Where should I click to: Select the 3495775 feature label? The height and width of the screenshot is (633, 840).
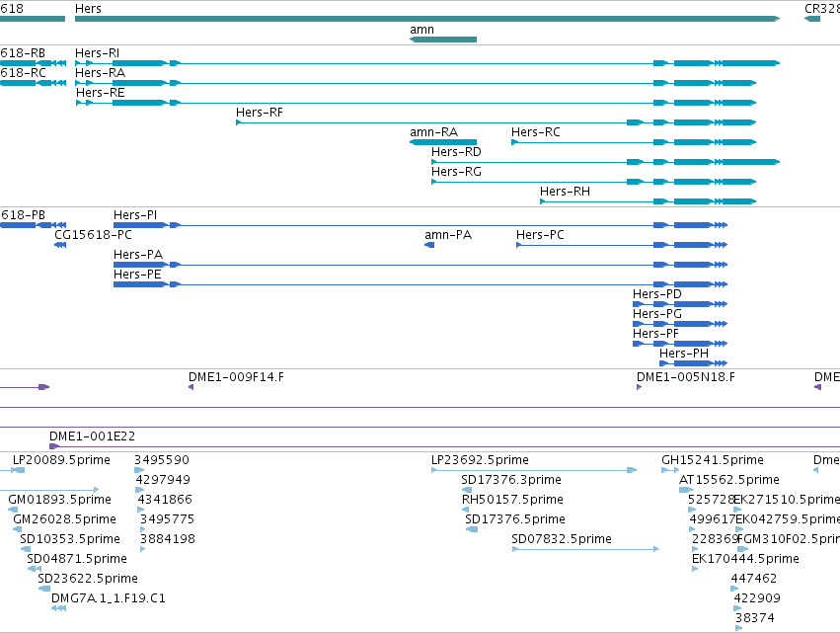click(167, 519)
